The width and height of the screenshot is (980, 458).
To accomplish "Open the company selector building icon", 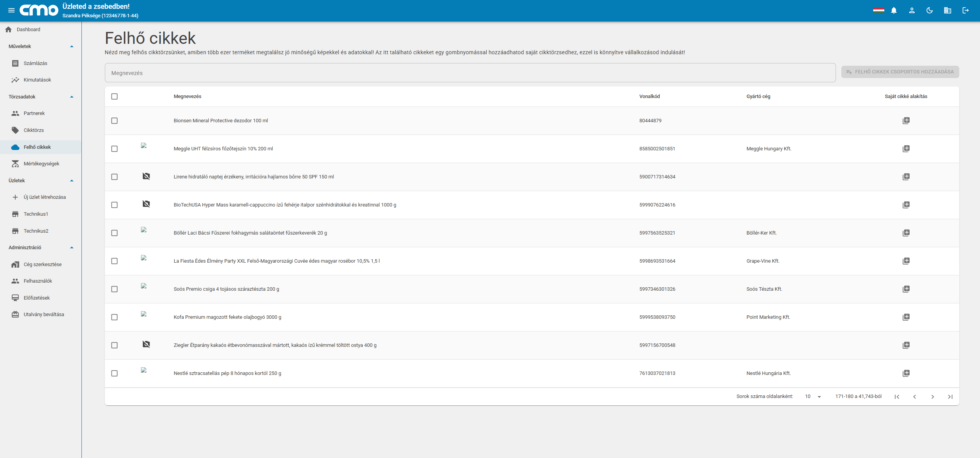I will click(x=947, y=10).
